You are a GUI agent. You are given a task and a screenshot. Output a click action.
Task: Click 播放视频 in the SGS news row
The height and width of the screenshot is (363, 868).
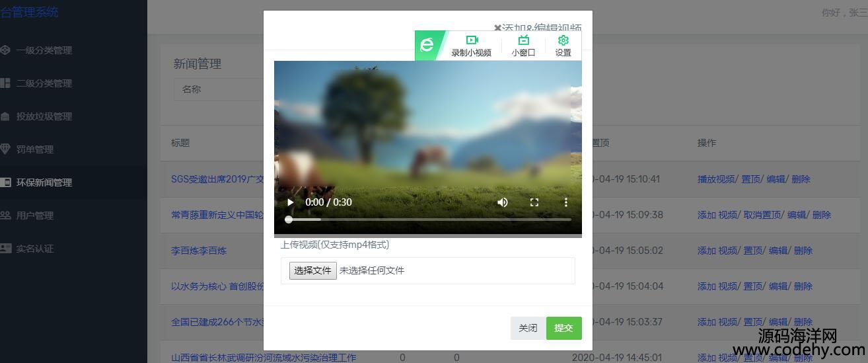[716, 179]
